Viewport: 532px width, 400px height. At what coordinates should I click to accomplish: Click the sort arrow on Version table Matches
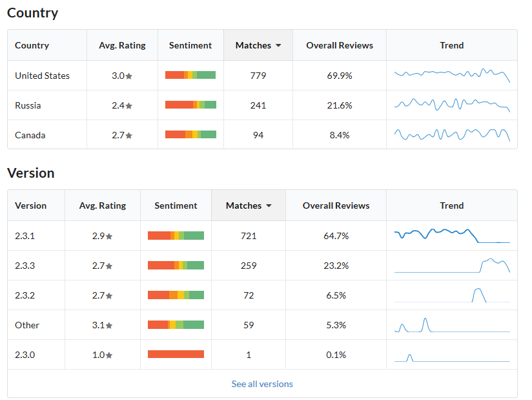pyautogui.click(x=269, y=206)
